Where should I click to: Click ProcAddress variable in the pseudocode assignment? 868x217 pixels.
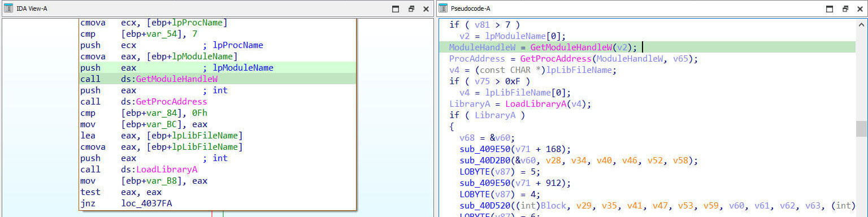pyautogui.click(x=477, y=59)
